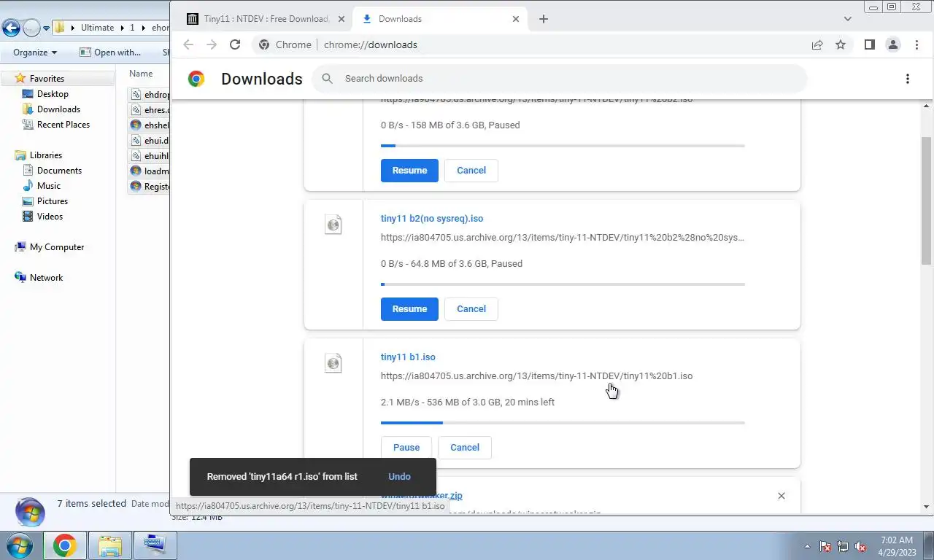Open Chrome side panel icon

869,44
